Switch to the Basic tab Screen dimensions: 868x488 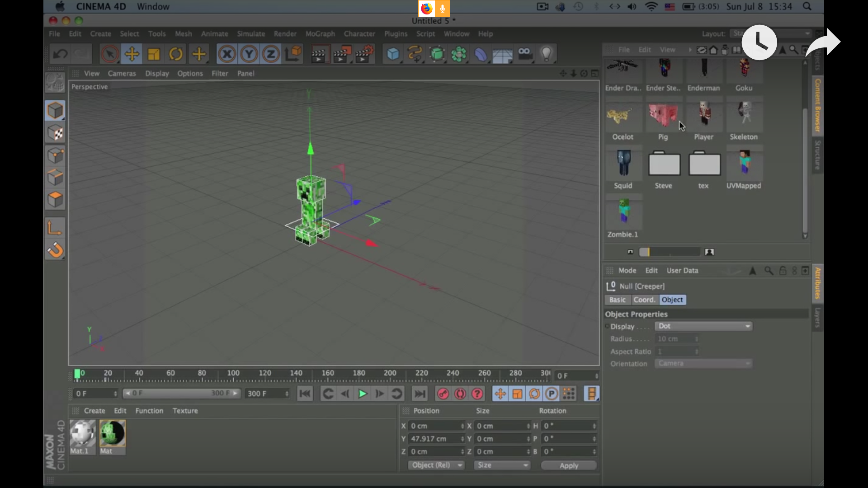pos(617,300)
